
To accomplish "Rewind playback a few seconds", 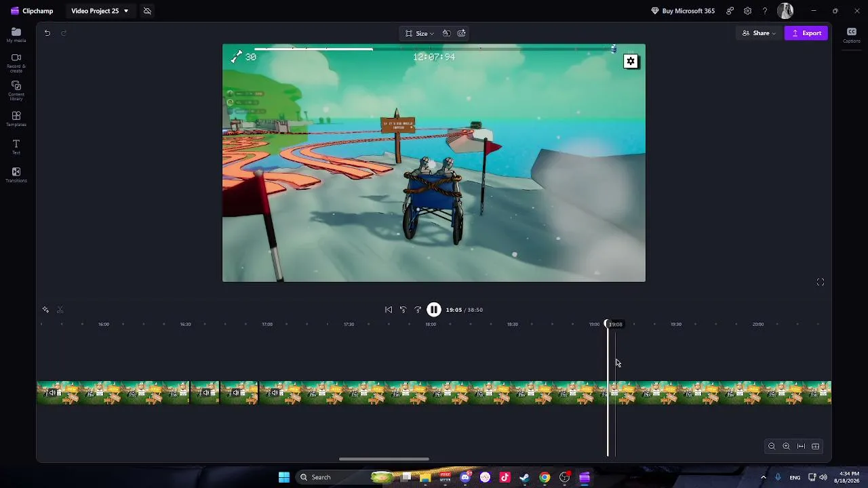I will pyautogui.click(x=403, y=310).
